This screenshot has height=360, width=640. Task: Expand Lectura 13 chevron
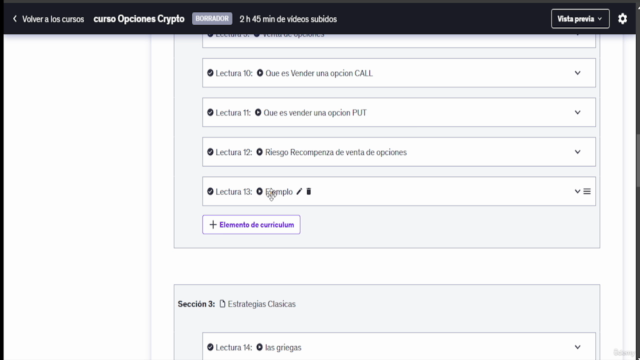577,191
